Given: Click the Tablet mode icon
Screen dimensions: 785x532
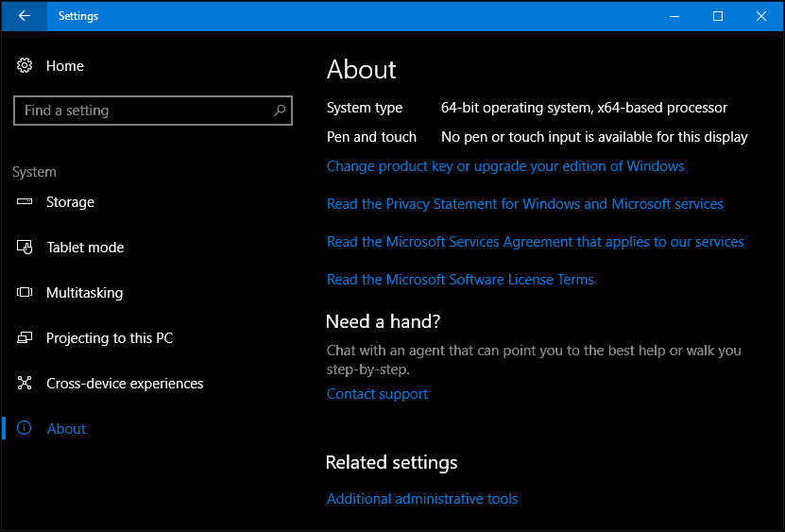Looking at the screenshot, I should (x=25, y=247).
